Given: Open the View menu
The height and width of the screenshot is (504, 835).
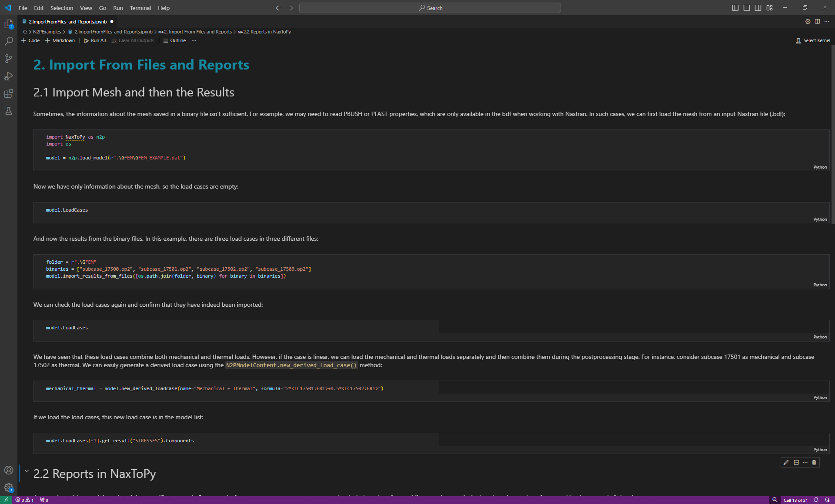Looking at the screenshot, I should [86, 8].
